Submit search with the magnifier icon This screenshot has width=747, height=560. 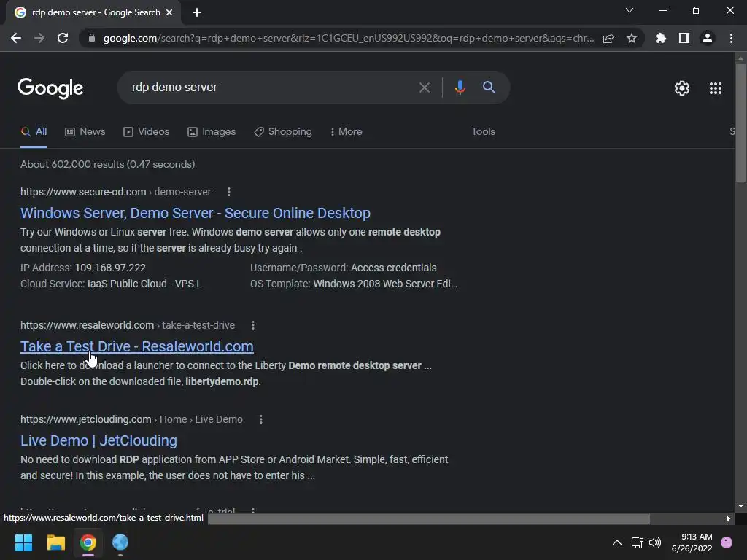tap(489, 87)
